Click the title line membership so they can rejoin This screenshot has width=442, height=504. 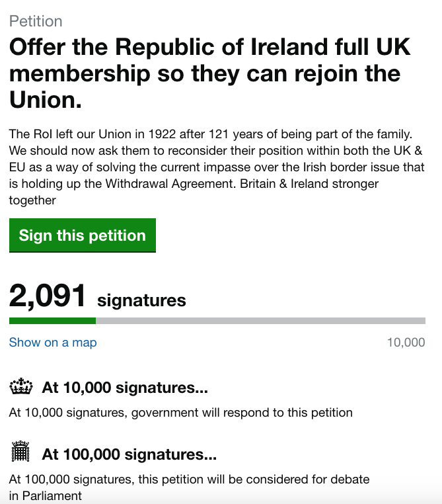coord(205,74)
